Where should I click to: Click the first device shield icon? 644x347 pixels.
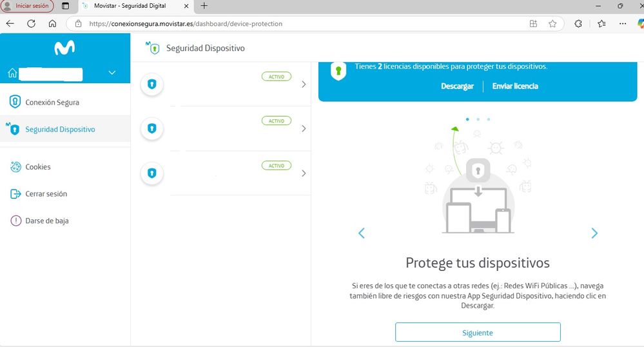[151, 84]
